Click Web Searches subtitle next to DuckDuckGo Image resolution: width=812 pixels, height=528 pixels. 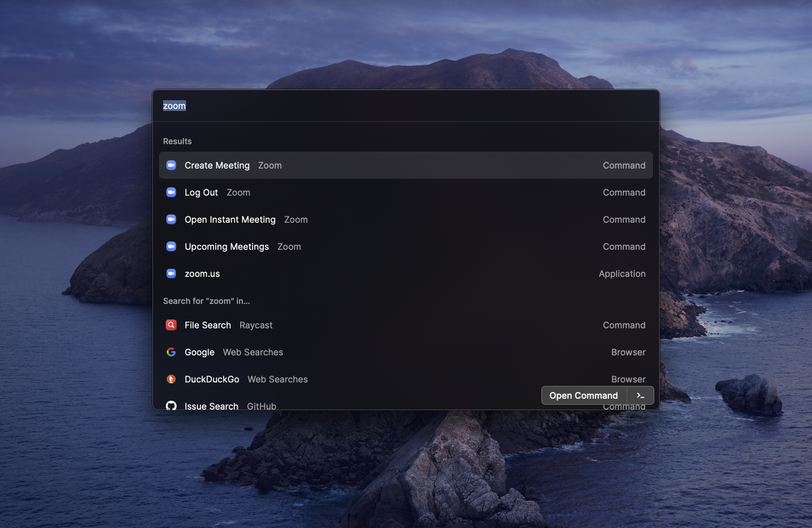click(x=277, y=379)
